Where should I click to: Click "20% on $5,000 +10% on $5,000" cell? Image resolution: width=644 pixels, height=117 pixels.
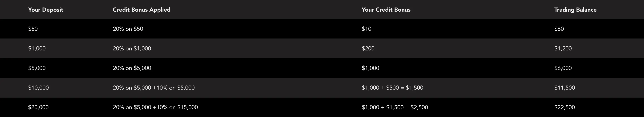tap(154, 88)
